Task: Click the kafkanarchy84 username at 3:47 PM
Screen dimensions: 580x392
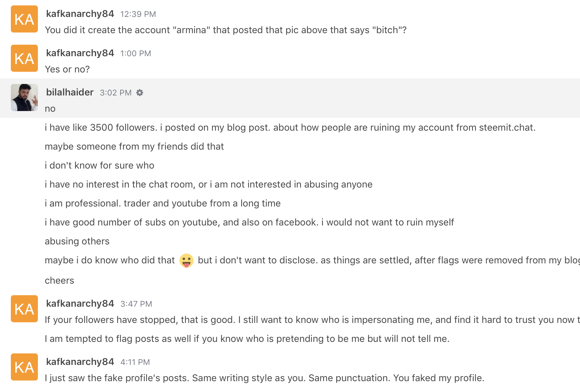Action: tap(80, 303)
